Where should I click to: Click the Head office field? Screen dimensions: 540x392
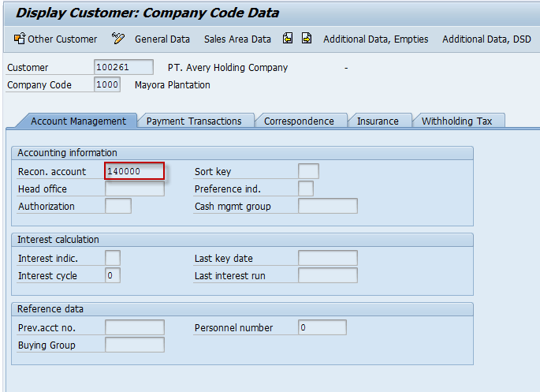click(x=135, y=189)
